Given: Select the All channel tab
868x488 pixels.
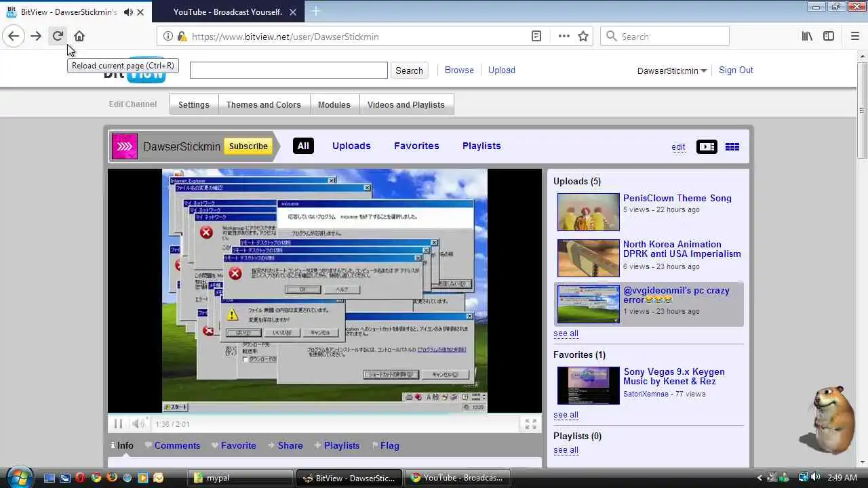Looking at the screenshot, I should point(303,146).
